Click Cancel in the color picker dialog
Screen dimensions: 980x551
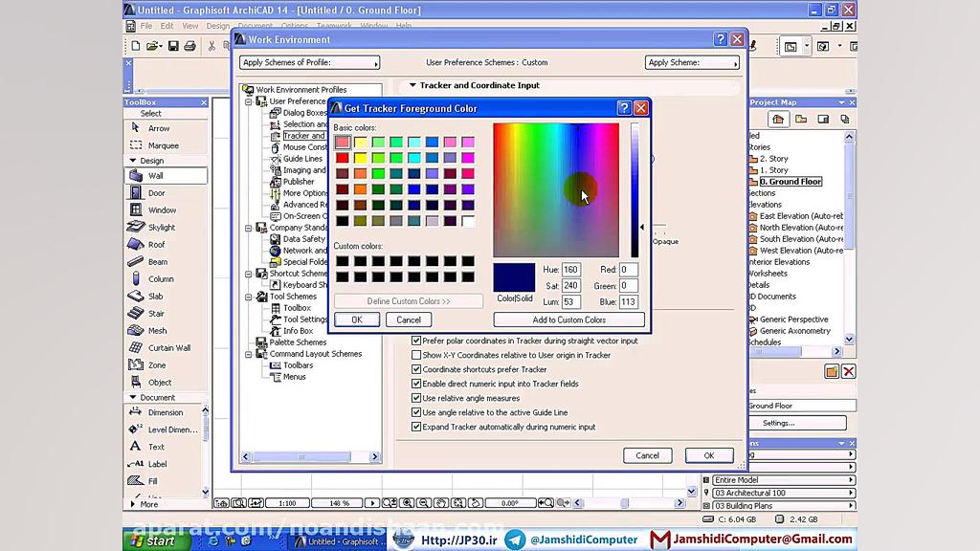pyautogui.click(x=409, y=320)
